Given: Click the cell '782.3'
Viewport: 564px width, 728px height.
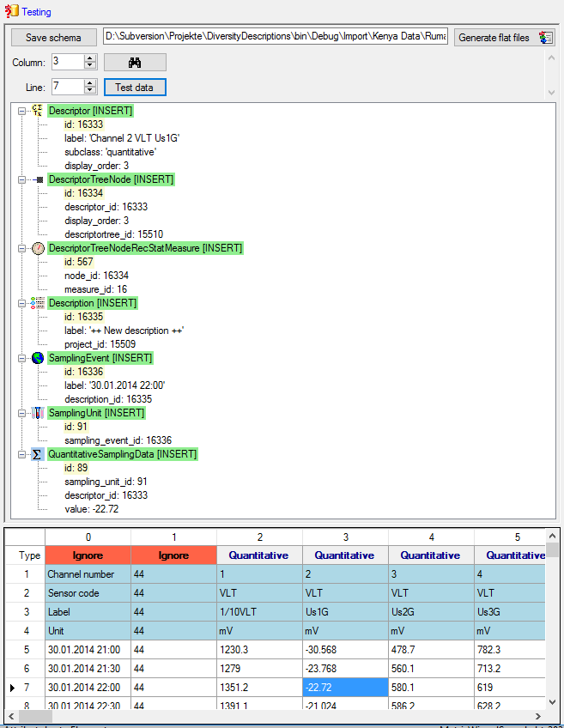Looking at the screenshot, I should (x=510, y=650).
